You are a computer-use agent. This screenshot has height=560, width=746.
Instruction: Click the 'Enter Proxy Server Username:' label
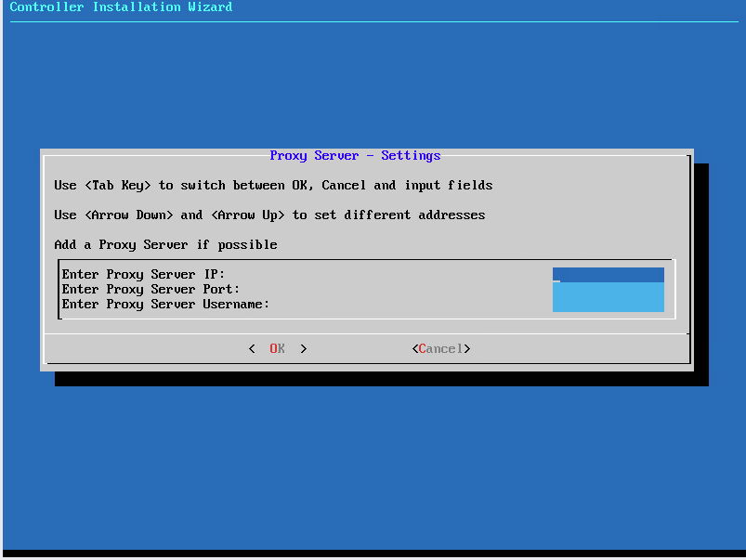point(165,305)
